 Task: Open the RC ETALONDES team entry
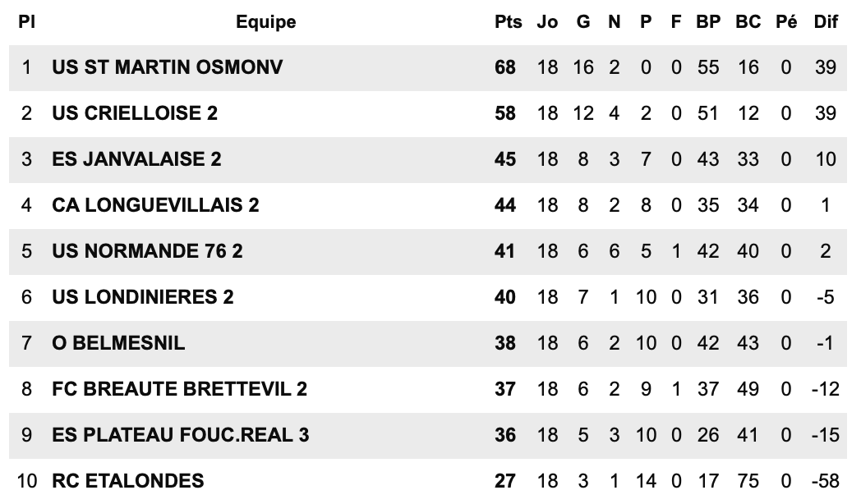click(128, 482)
